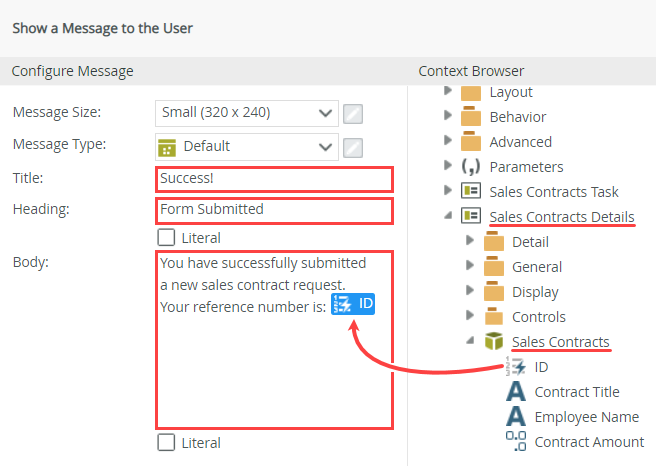Expand the General folder arrow

click(x=470, y=265)
